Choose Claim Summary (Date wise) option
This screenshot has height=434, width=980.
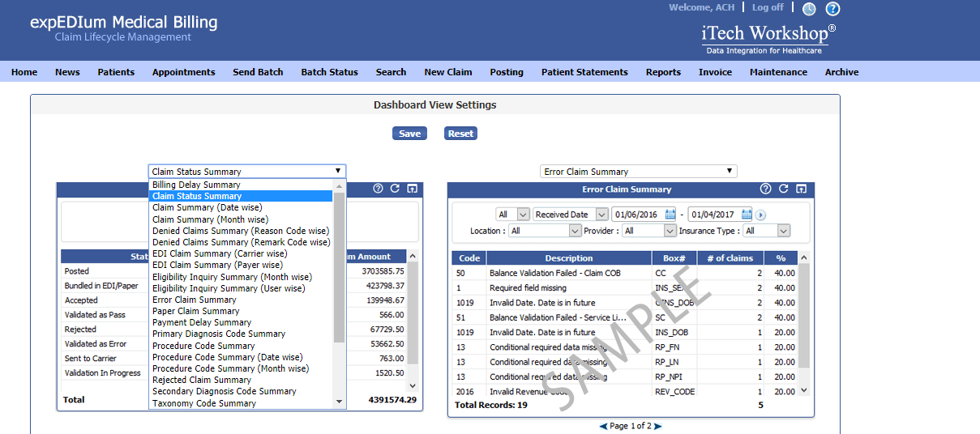pyautogui.click(x=241, y=207)
